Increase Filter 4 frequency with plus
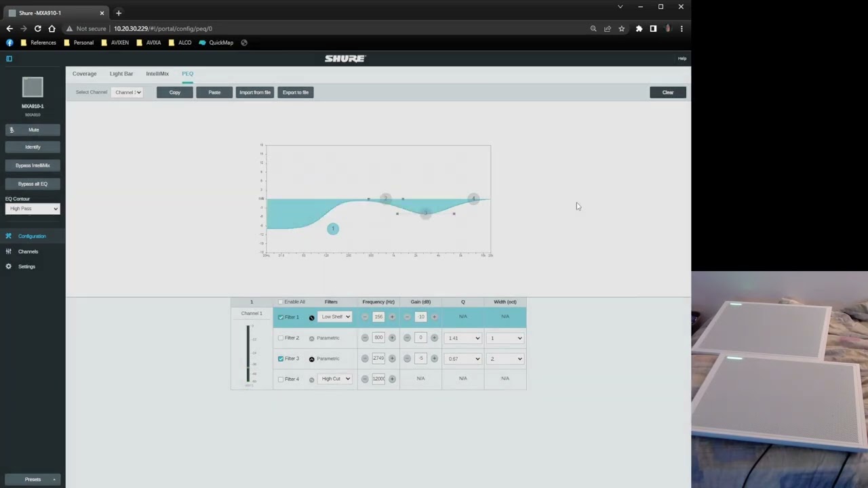This screenshot has height=488, width=868. point(392,379)
